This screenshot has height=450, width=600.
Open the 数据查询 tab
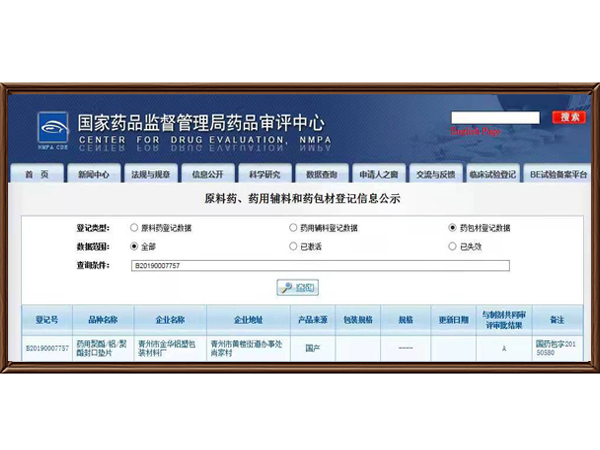point(322,174)
